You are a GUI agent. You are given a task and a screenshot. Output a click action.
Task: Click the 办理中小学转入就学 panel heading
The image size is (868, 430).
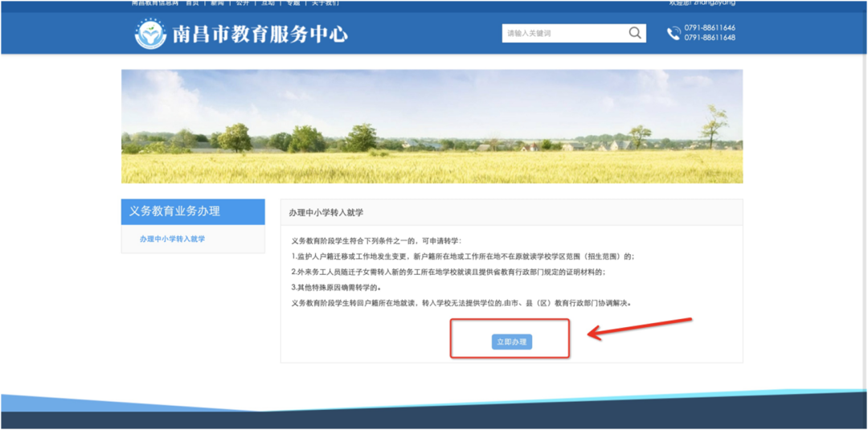click(x=326, y=212)
